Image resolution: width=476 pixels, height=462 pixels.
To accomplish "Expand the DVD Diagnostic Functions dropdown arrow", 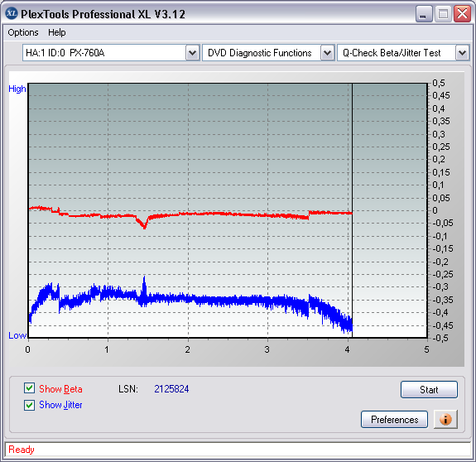I will (327, 53).
